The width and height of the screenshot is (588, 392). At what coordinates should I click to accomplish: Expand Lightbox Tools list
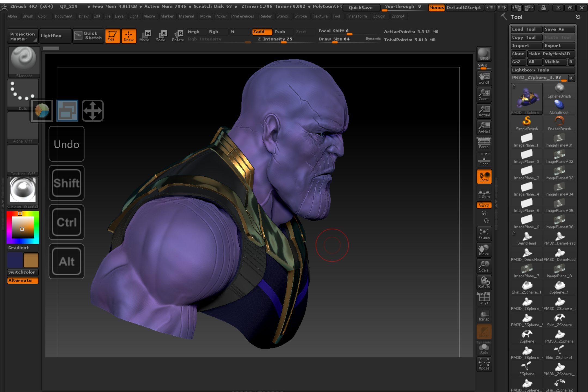543,70
